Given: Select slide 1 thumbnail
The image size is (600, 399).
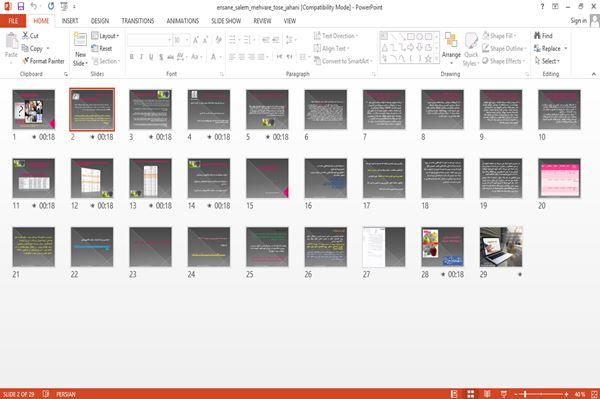Looking at the screenshot, I should tap(34, 109).
